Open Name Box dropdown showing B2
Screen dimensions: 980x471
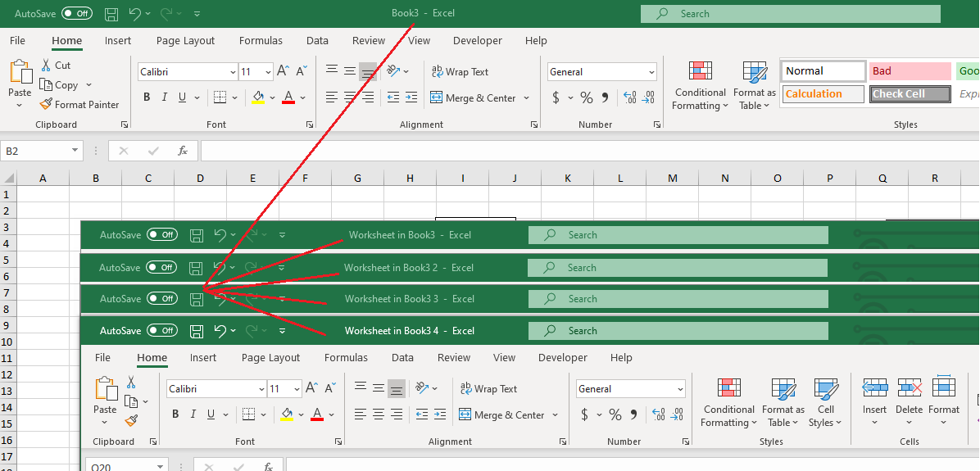pyautogui.click(x=75, y=151)
